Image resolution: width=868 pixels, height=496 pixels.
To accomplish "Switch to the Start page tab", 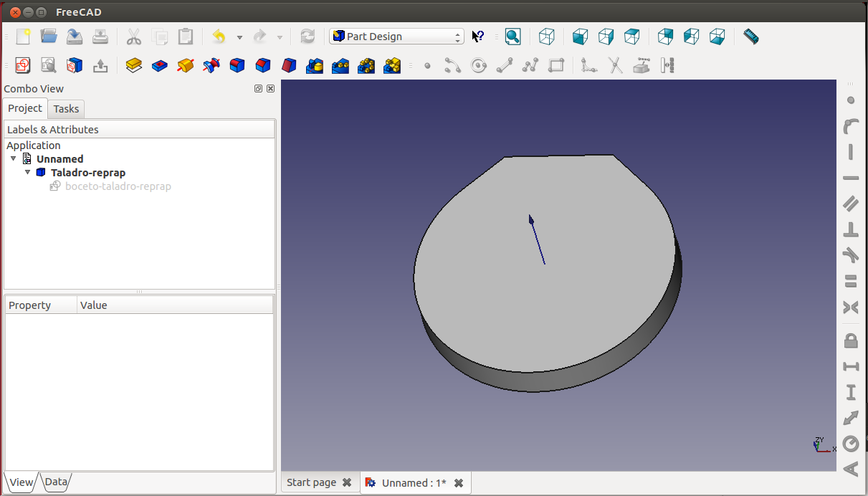I will pyautogui.click(x=311, y=483).
